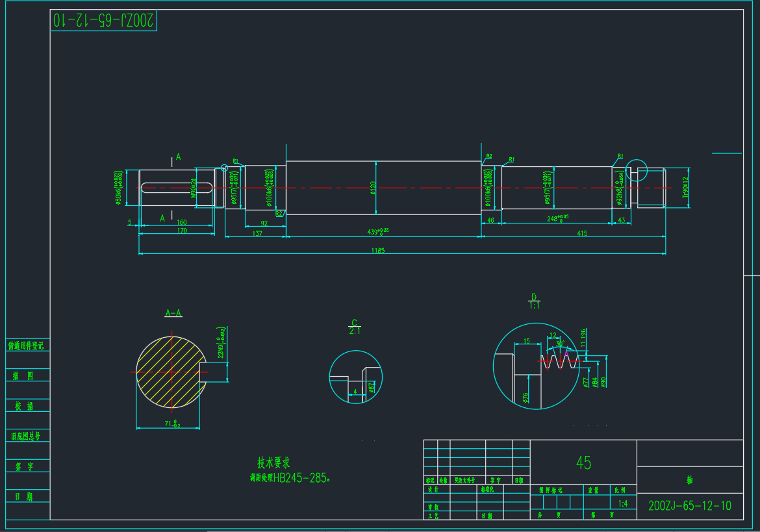Select the A-A section view title
Screen dimensions: 760x532
[x=173, y=313]
